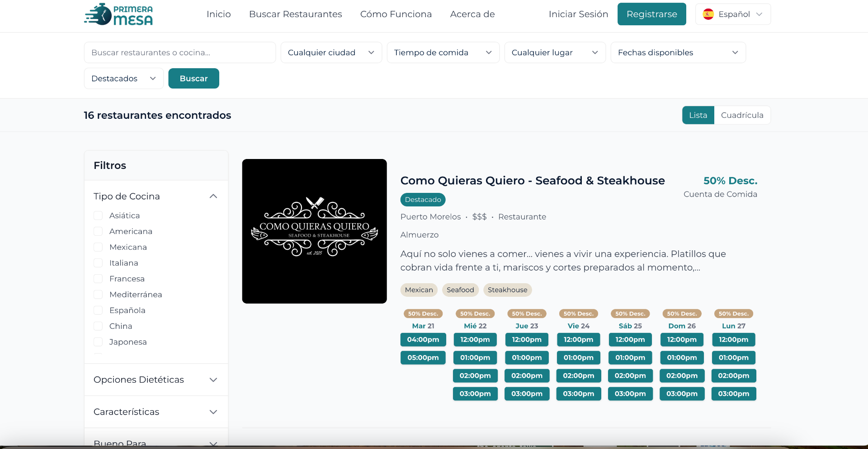Click the Spanish flag language icon
The width and height of the screenshot is (868, 449).
point(708,14)
